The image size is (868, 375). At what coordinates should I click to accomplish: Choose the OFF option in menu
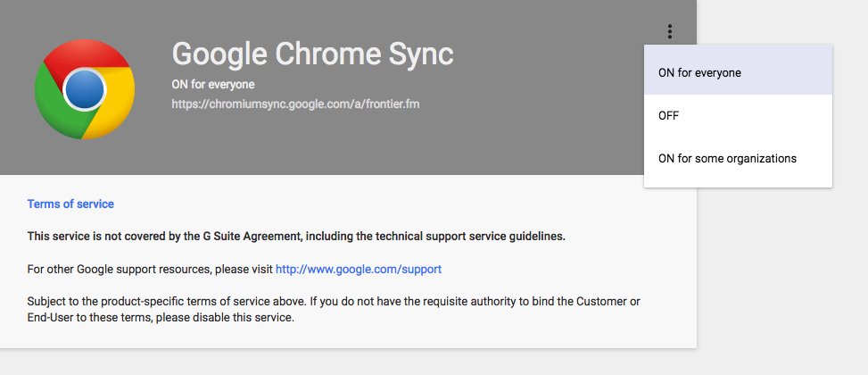pyautogui.click(x=738, y=116)
